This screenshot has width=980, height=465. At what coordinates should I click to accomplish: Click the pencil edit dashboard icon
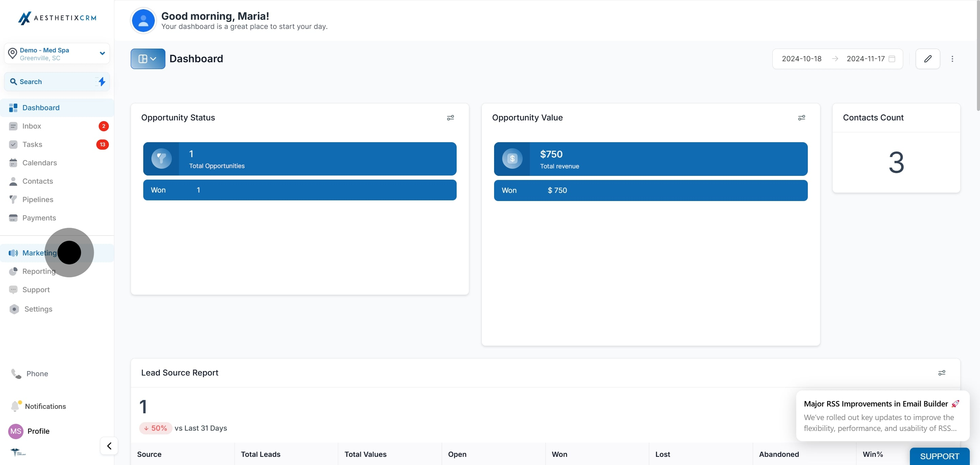[928, 59]
